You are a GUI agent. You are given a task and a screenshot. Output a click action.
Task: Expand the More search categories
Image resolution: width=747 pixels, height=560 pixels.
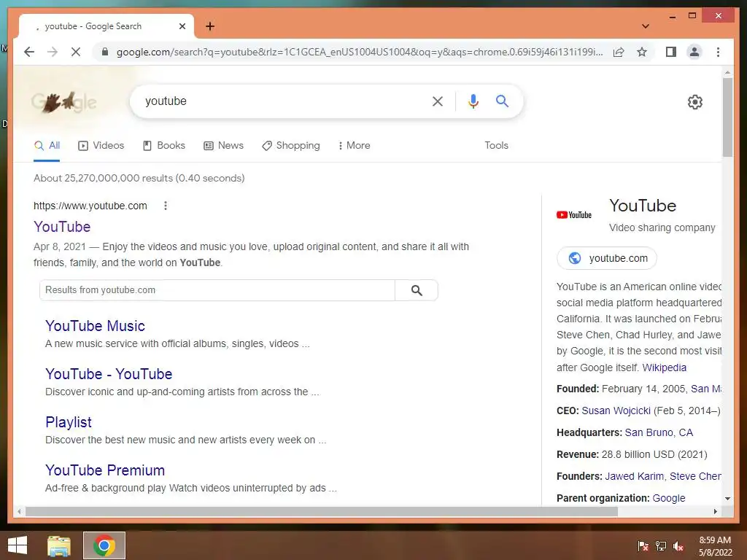click(x=354, y=146)
